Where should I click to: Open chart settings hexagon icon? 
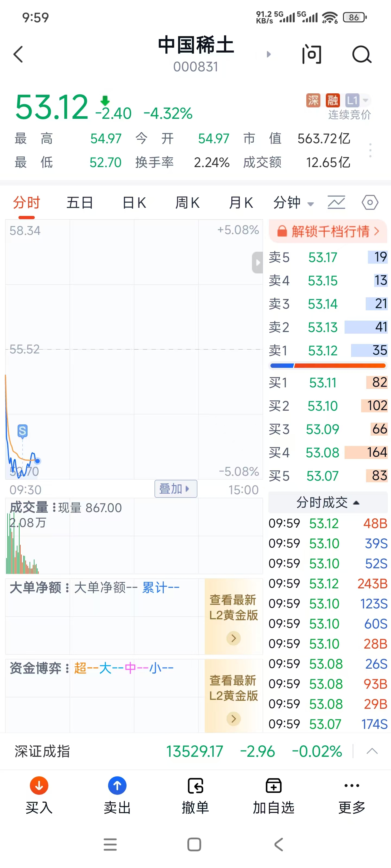coord(370,203)
